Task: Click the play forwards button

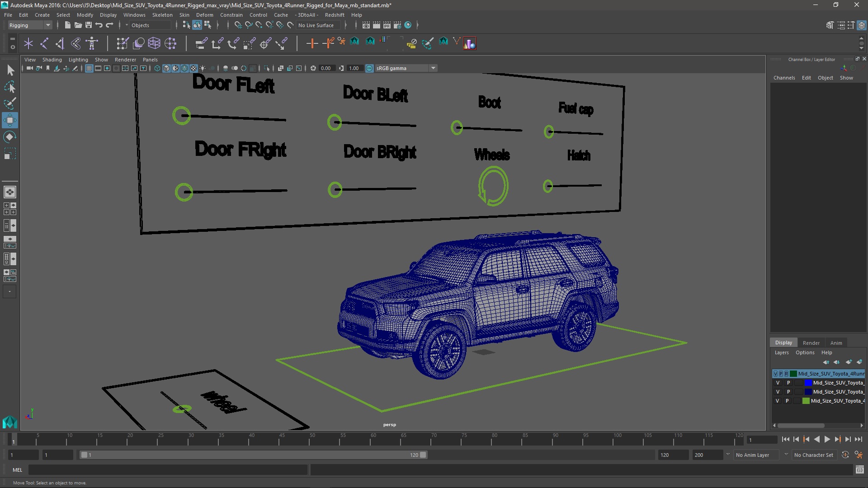Action: pos(827,439)
